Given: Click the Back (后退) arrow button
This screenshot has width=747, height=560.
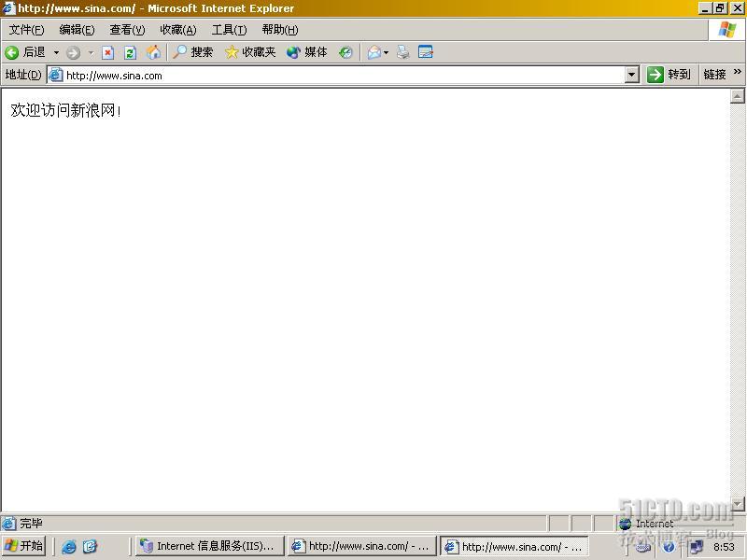Looking at the screenshot, I should (25, 52).
